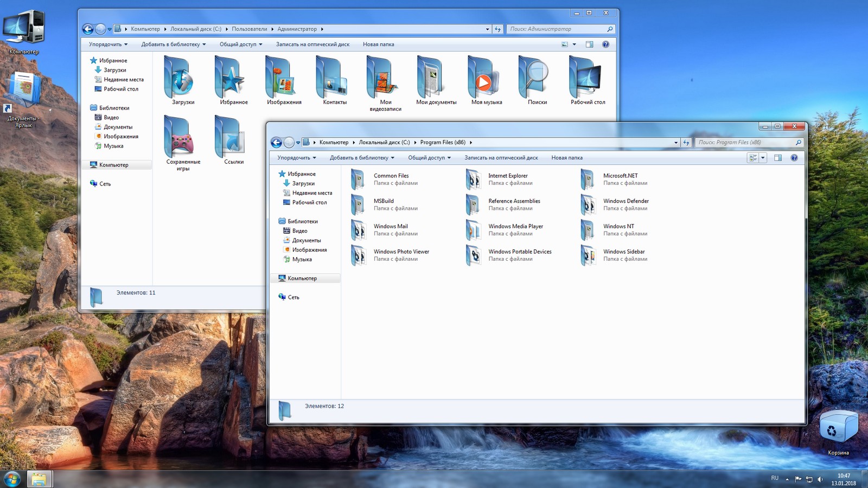
Task: Select the Windows Defender folder
Action: pyautogui.click(x=626, y=201)
